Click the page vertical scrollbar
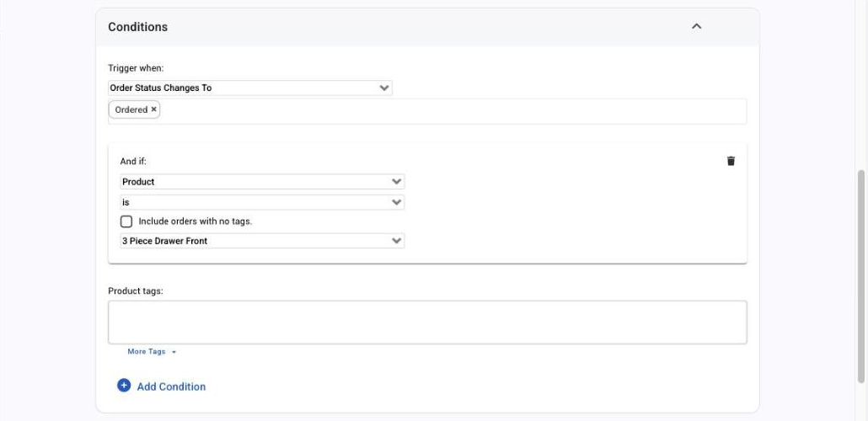868x421 pixels. click(x=861, y=275)
